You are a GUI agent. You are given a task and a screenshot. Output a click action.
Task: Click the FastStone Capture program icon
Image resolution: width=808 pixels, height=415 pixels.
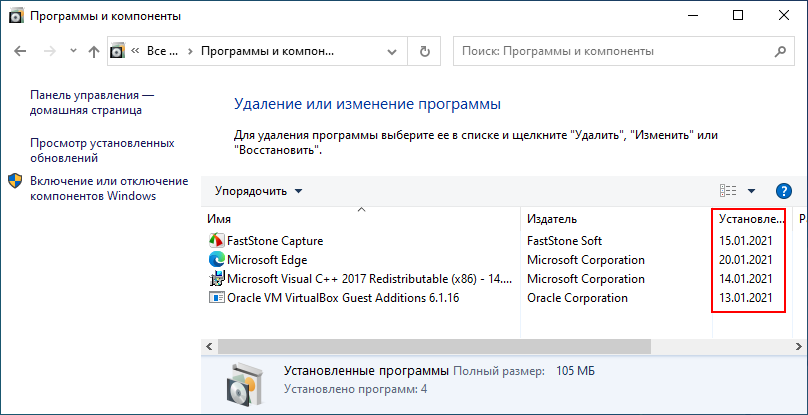pyautogui.click(x=217, y=241)
